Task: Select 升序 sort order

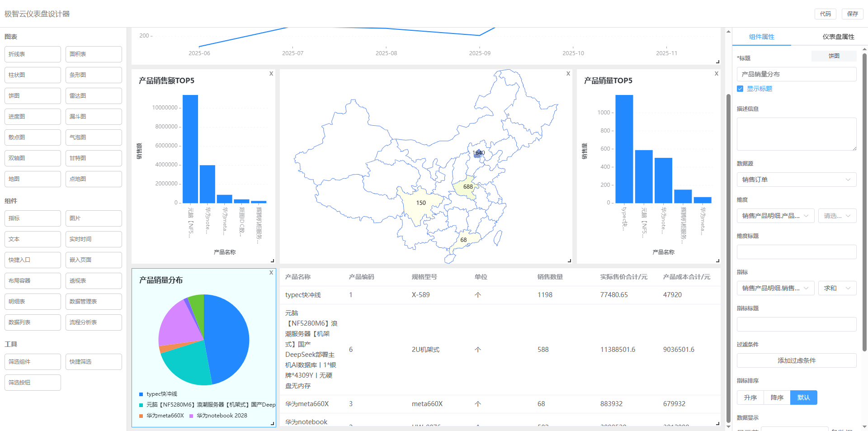Action: click(750, 398)
